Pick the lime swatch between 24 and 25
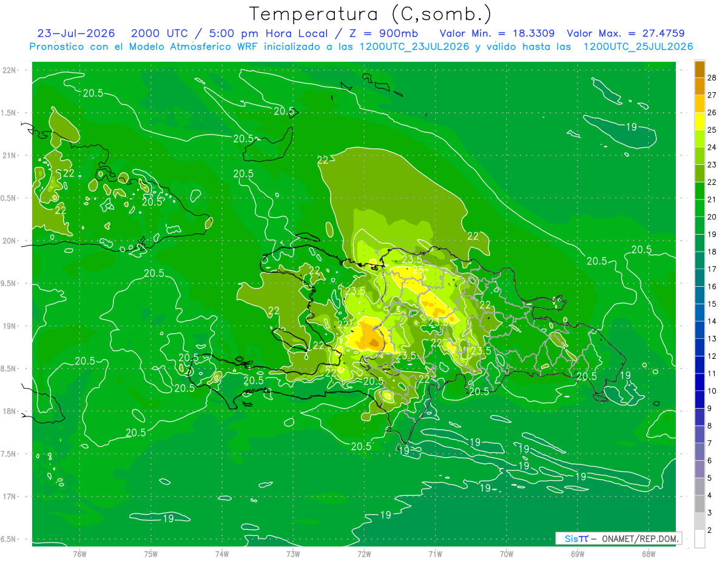Image resolution: width=728 pixels, height=562 pixels. click(x=699, y=139)
